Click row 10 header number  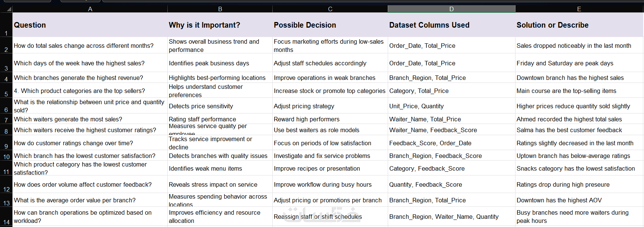tap(6, 157)
